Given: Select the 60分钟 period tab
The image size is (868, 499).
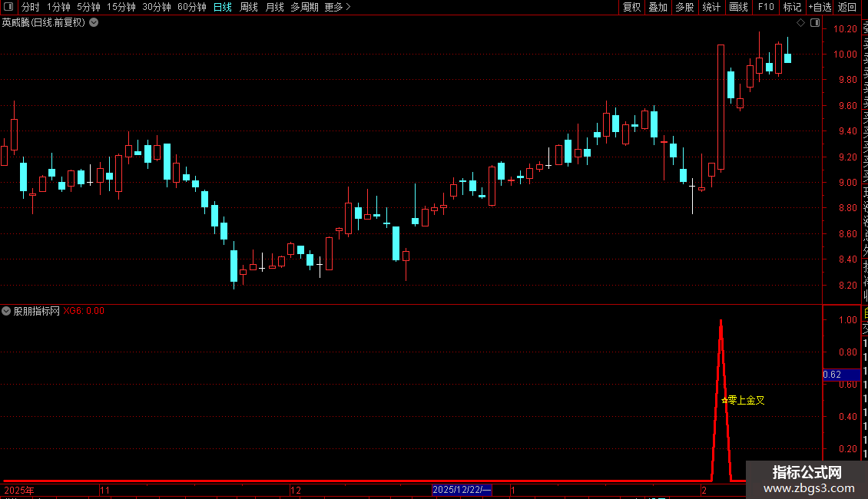Looking at the screenshot, I should pyautogui.click(x=191, y=7).
